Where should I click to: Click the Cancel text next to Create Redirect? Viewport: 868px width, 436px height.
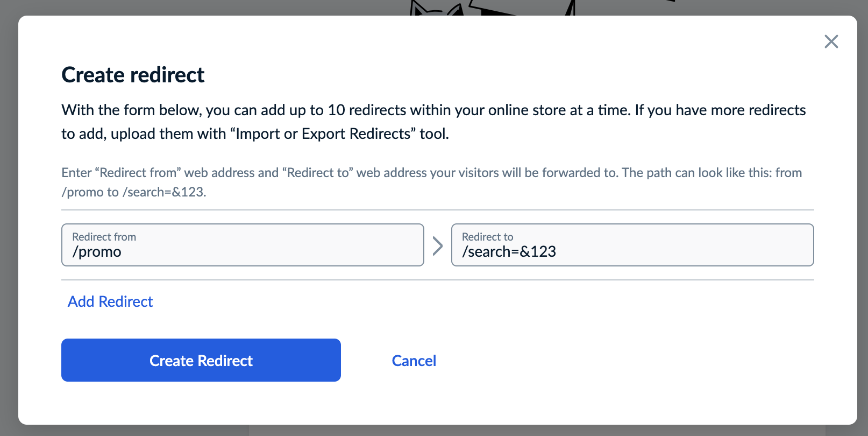(414, 360)
